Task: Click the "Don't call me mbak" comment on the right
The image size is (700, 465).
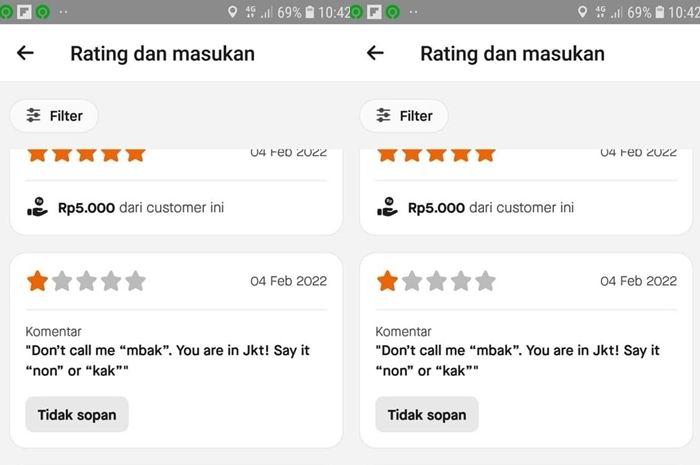Action: click(517, 360)
